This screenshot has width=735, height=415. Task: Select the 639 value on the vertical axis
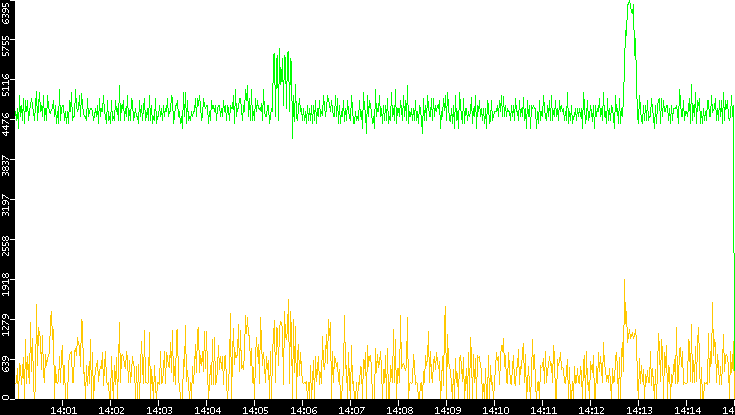point(6,365)
